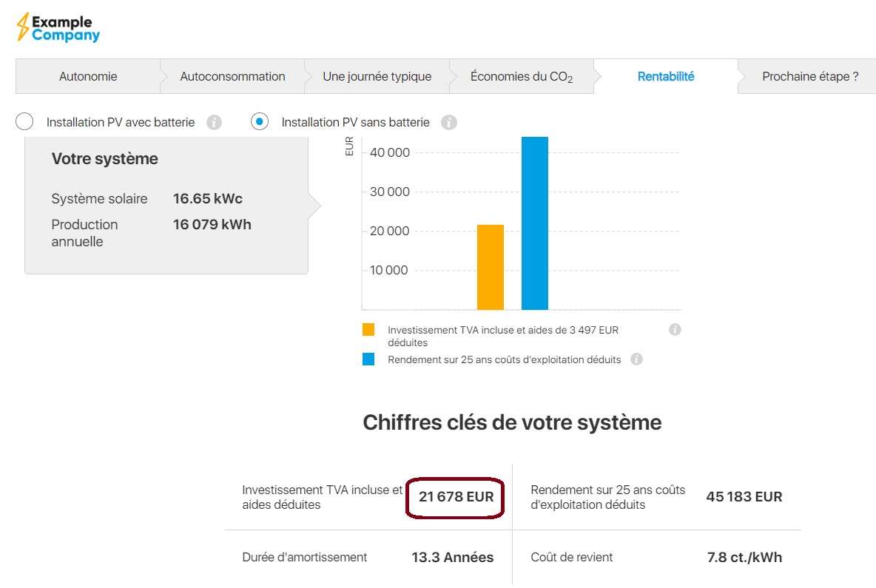Screen dimensions: 876x588
Task: Click info icon next to 'sans batterie'
Action: click(x=448, y=122)
